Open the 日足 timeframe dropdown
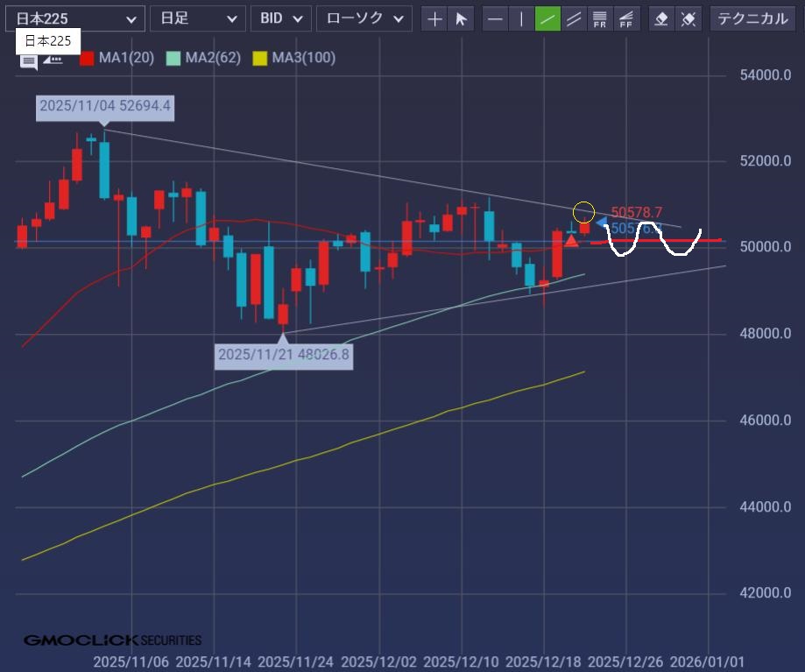The image size is (805, 672). (197, 18)
